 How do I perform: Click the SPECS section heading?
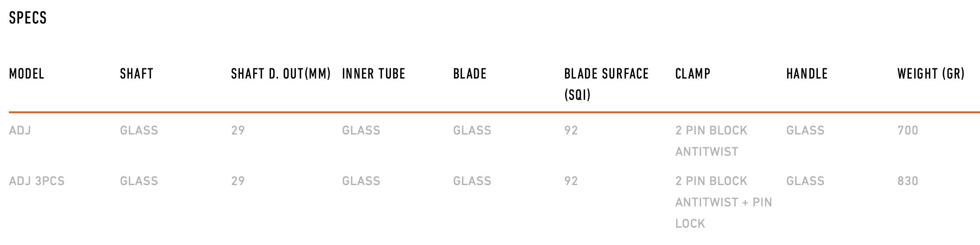pos(28,18)
